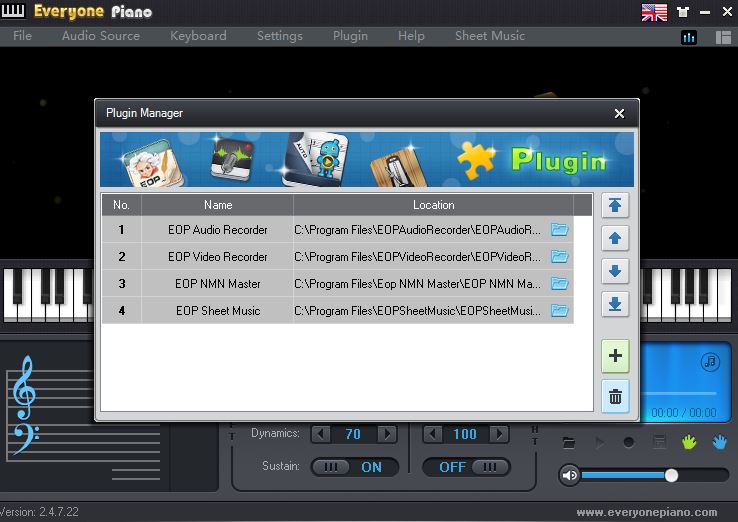Select the EOP Sheet Music name cell
This screenshot has height=522, width=738.
pos(217,311)
